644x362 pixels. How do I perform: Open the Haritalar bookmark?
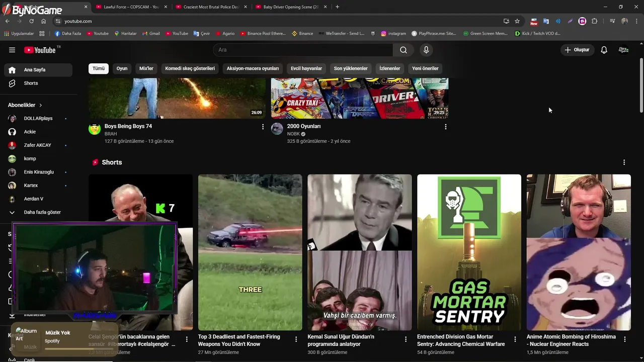coord(125,34)
